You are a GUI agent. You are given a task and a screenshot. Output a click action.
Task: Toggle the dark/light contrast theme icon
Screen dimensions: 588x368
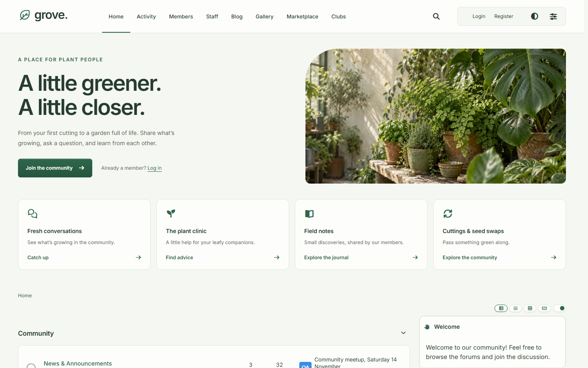[535, 16]
